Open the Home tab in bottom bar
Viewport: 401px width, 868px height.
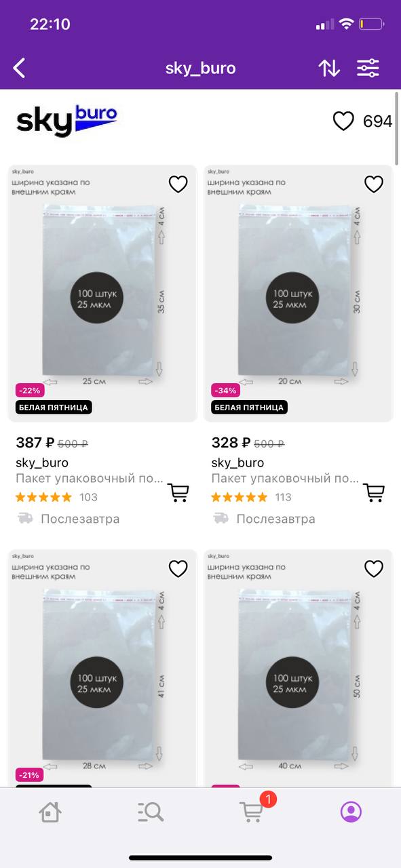tap(50, 812)
